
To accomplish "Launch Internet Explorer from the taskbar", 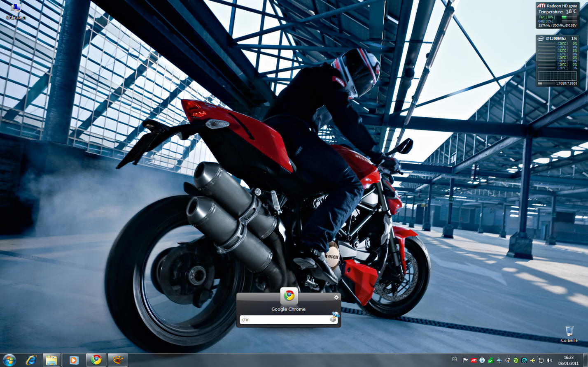I will coord(31,360).
